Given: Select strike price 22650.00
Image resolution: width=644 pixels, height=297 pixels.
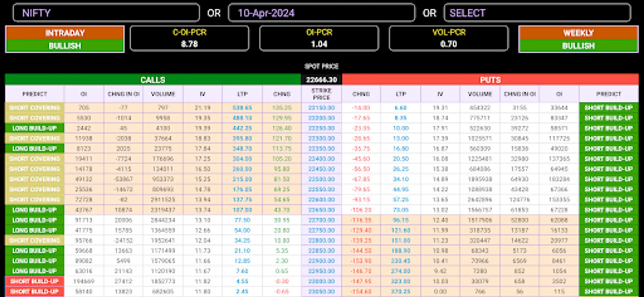Looking at the screenshot, I should [322, 210].
